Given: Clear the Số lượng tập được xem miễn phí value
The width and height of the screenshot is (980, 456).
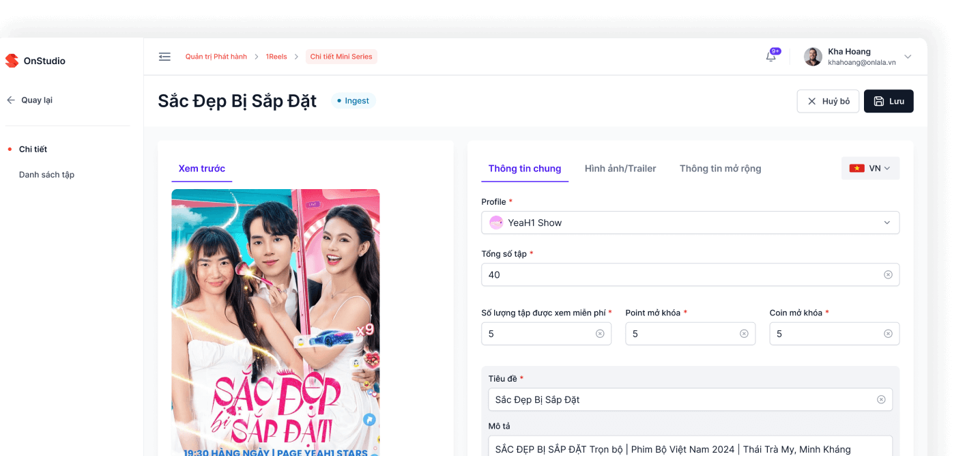Looking at the screenshot, I should point(600,334).
